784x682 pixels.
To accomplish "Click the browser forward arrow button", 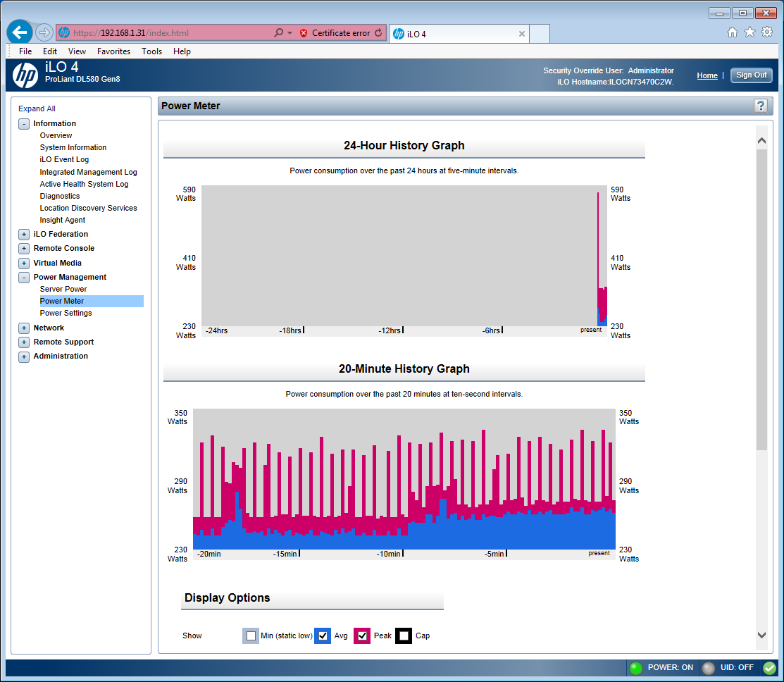I will (x=44, y=33).
